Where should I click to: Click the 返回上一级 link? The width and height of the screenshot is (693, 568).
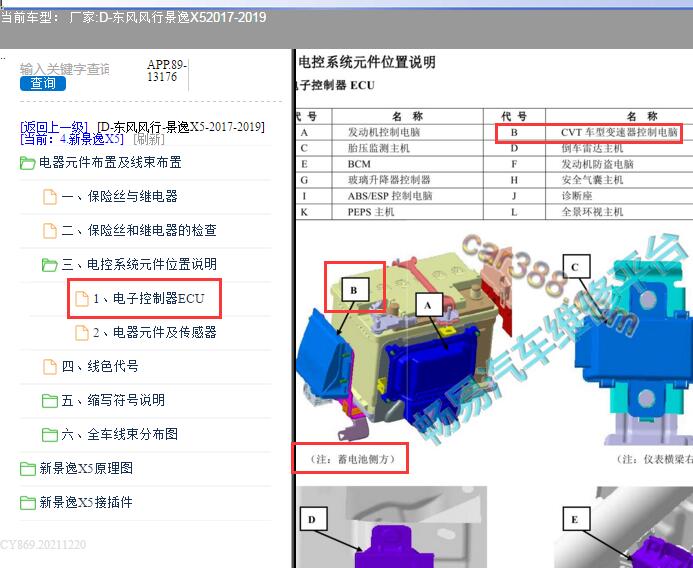tap(54, 127)
